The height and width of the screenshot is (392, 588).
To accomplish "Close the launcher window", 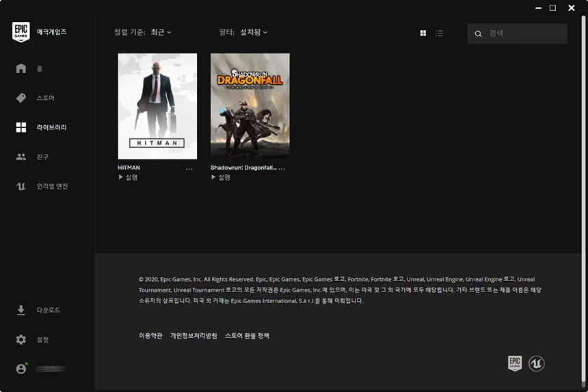I will tap(572, 8).
